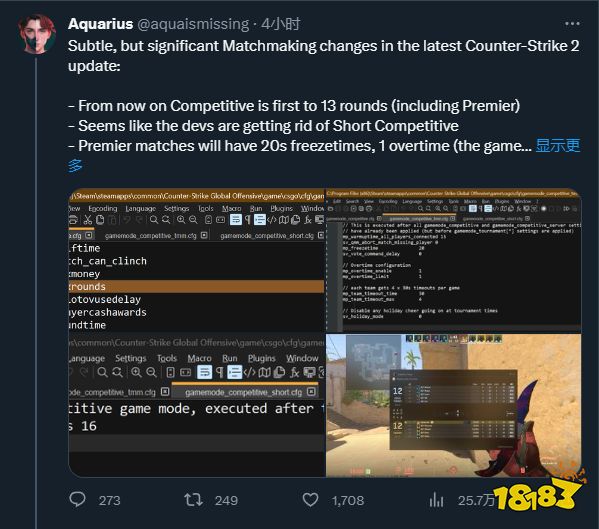Like the tweet with the heart icon
The image size is (599, 529).
[x=310, y=500]
